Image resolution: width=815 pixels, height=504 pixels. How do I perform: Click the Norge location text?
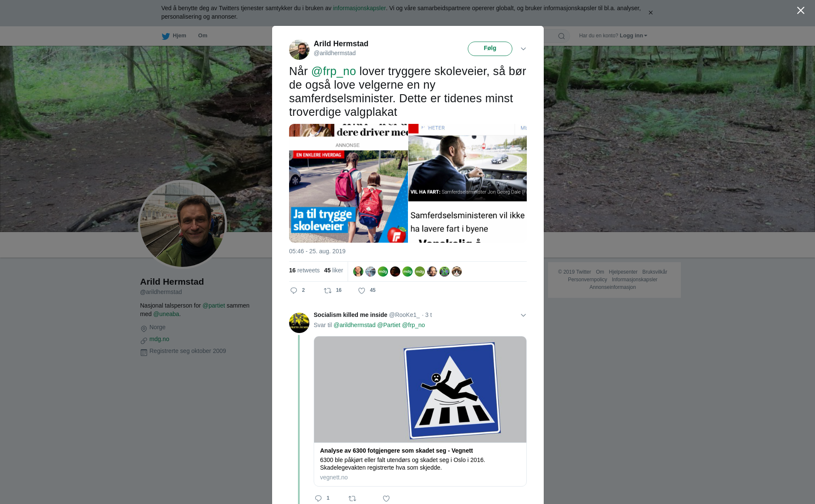pos(157,327)
